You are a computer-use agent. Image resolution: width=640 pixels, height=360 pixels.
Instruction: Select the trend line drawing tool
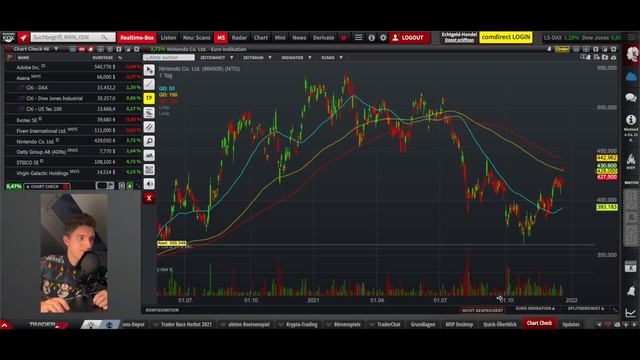pyautogui.click(x=149, y=84)
